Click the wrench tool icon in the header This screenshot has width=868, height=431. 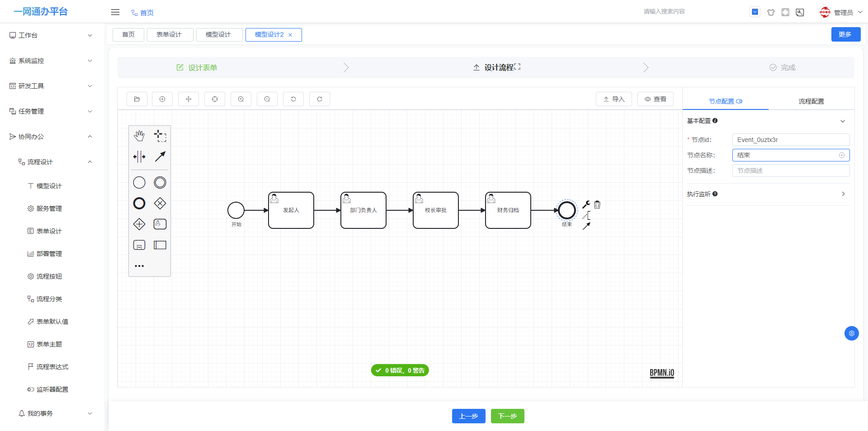800,12
